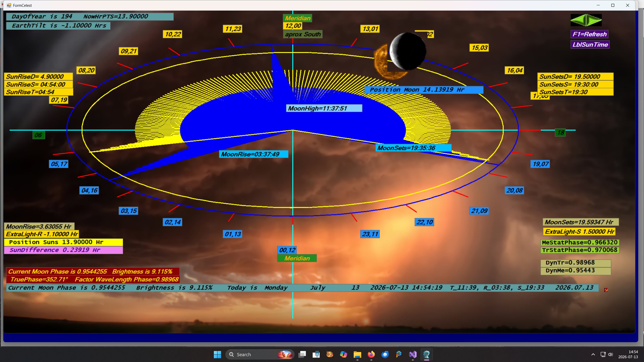Screen dimensions: 644x362
Task: Click the 'MoonHigh=11:37:51' label
Action: (324, 108)
